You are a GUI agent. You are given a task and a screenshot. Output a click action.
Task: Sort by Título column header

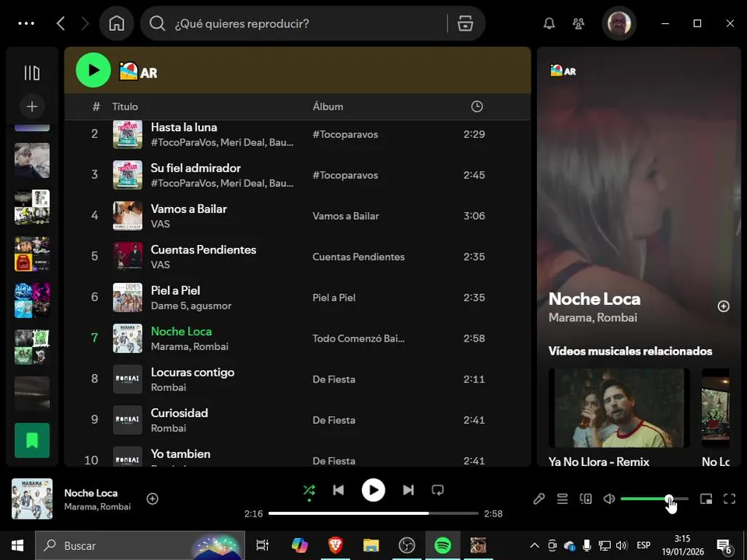(124, 107)
